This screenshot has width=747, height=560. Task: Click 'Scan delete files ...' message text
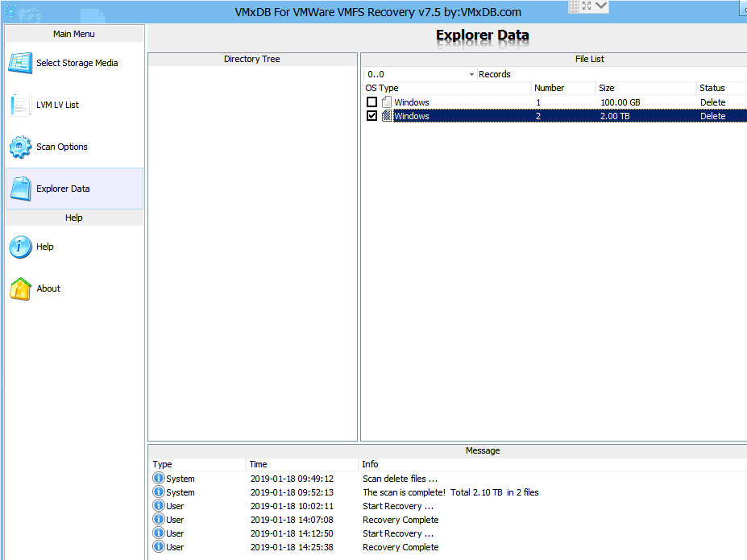tap(400, 479)
